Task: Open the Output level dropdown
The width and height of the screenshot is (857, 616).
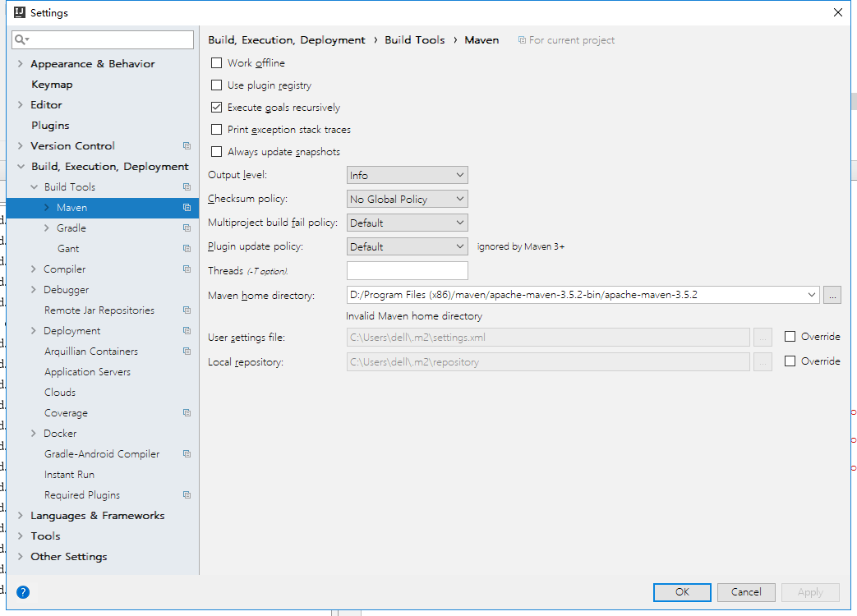Action: point(407,174)
